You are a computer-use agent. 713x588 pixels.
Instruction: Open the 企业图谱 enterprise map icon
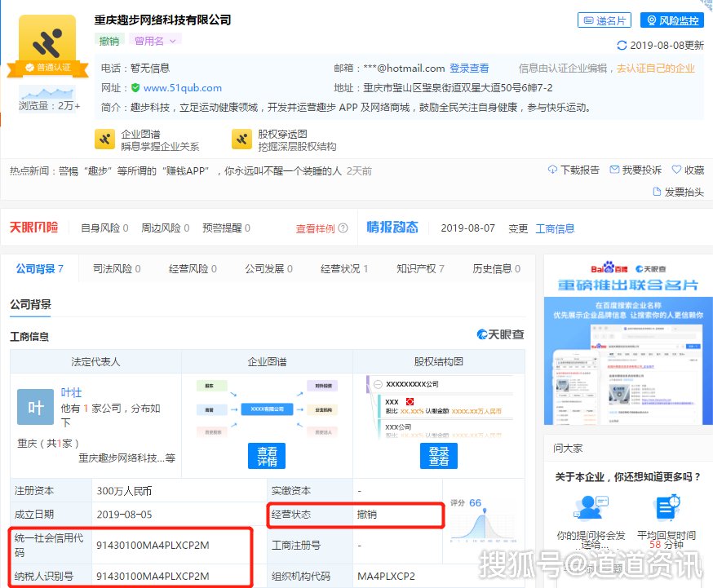(104, 139)
